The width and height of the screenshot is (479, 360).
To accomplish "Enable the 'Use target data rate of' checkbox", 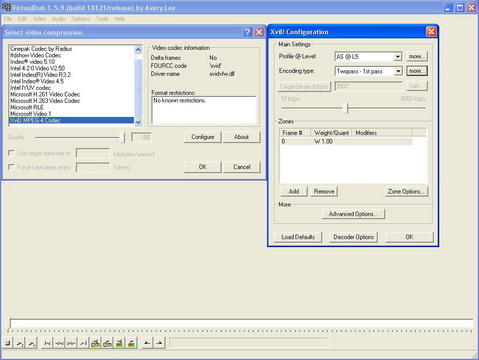I will point(11,153).
